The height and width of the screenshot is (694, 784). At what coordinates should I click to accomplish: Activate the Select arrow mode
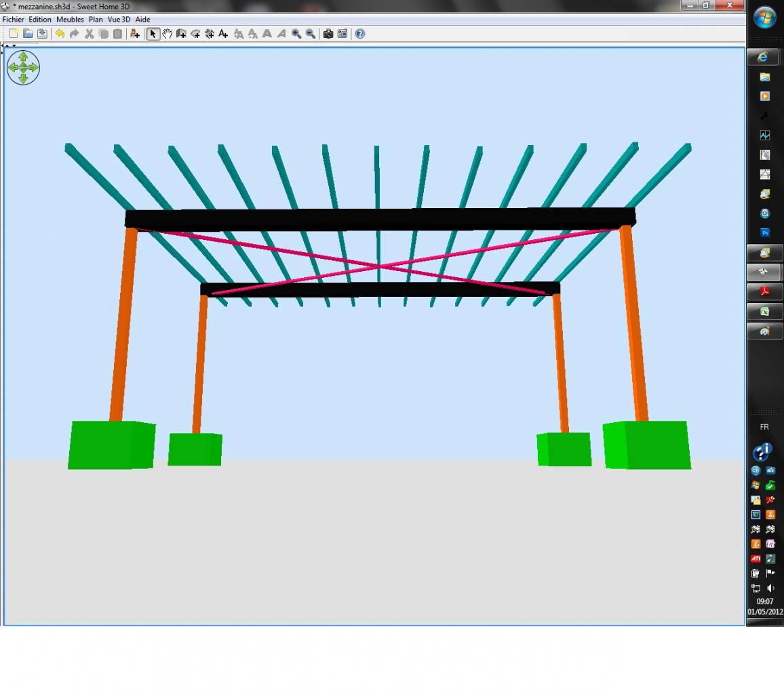coord(153,34)
